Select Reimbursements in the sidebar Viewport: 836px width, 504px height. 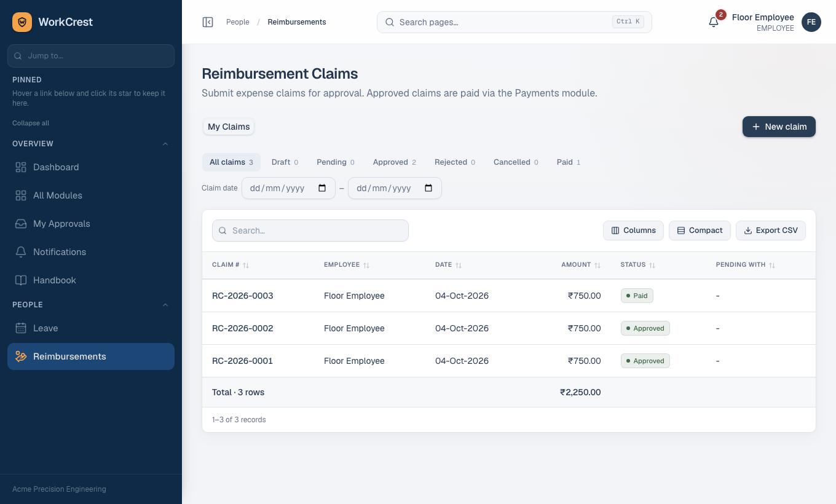91,356
